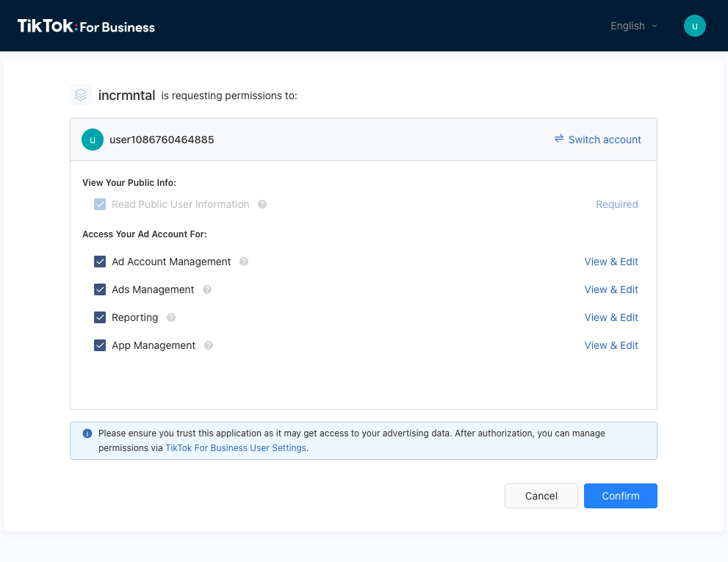Open View & Edit for Reporting
This screenshot has height=562, width=728.
(x=611, y=318)
